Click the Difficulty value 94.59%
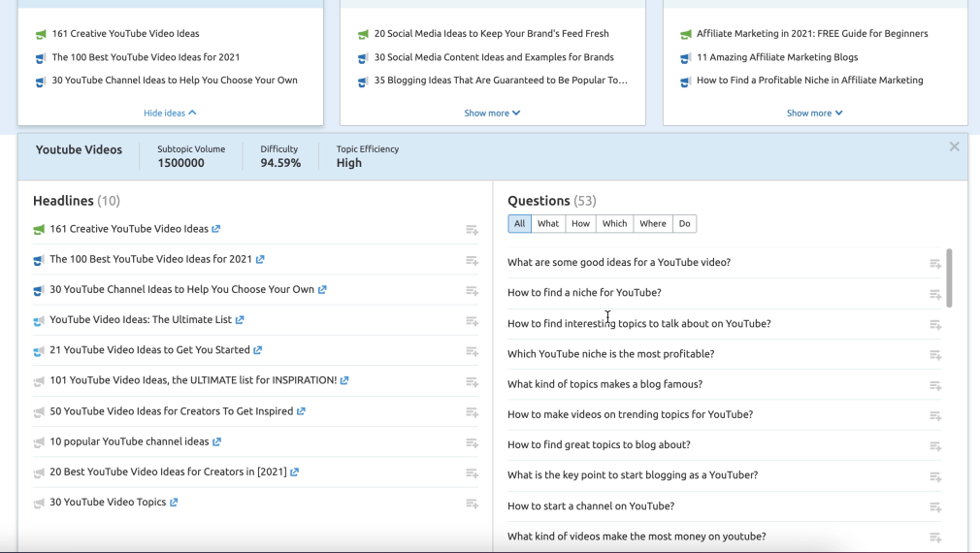Image resolution: width=980 pixels, height=553 pixels. pos(280,163)
